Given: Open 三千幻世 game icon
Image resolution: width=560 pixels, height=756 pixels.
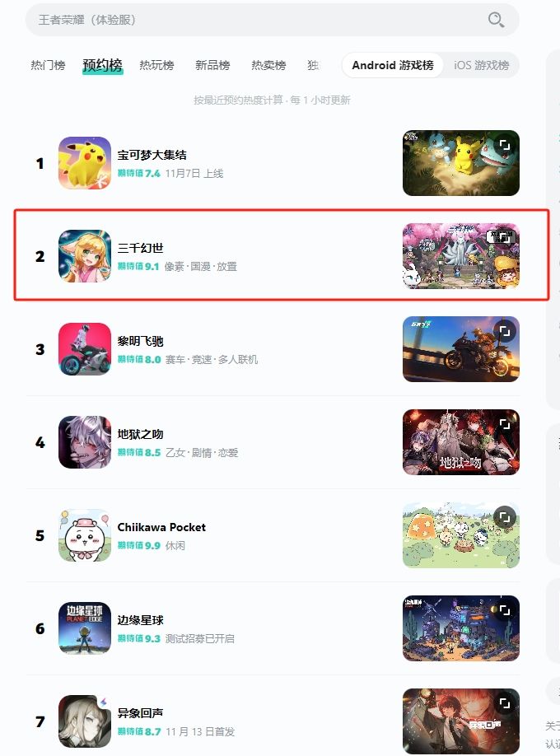Looking at the screenshot, I should pyautogui.click(x=85, y=256).
